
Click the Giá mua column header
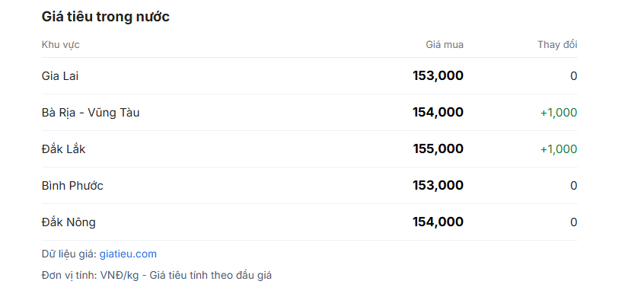pyautogui.click(x=445, y=44)
